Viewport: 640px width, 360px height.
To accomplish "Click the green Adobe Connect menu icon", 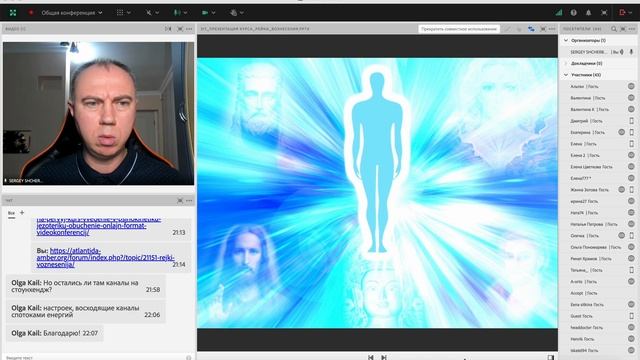I will coord(13,13).
